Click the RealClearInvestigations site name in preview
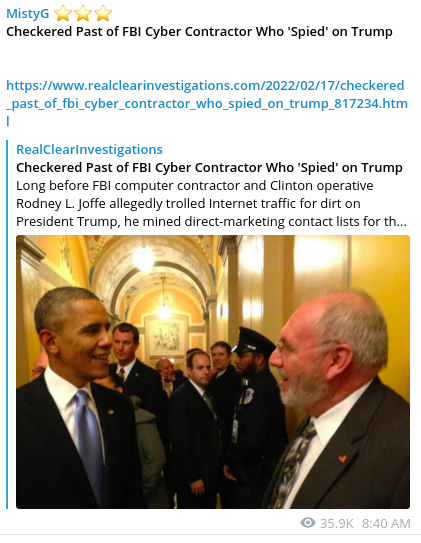Viewport: 421px width, 543px height. pyautogui.click(x=89, y=150)
